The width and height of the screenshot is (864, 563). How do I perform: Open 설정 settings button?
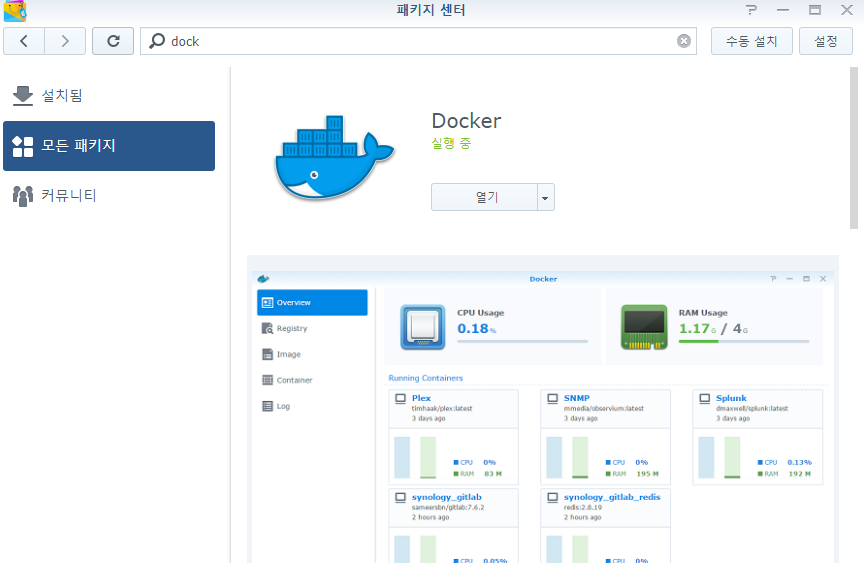825,41
